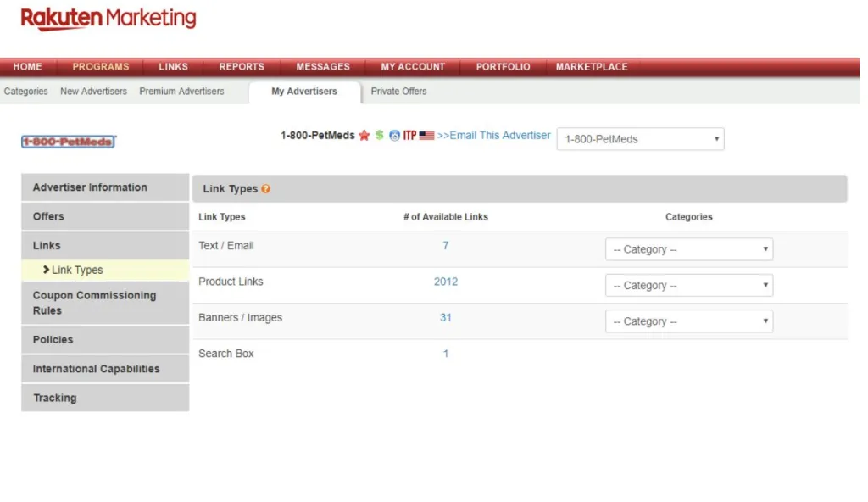The image size is (868, 502).
Task: Open the 1 Search Box link
Action: point(446,354)
